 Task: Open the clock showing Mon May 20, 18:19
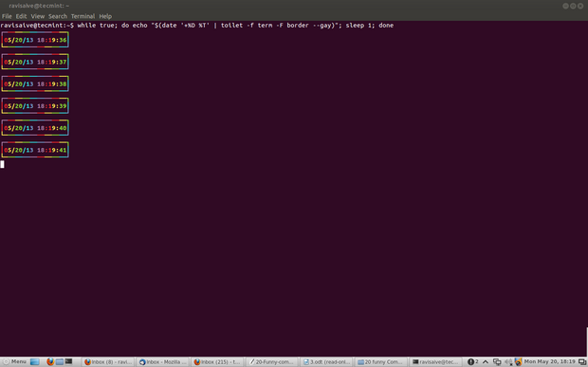(549, 361)
